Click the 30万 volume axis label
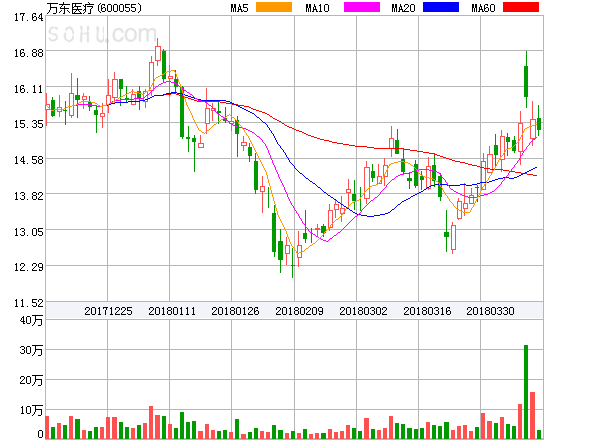Screen dimensions: 600x440 tap(31, 350)
